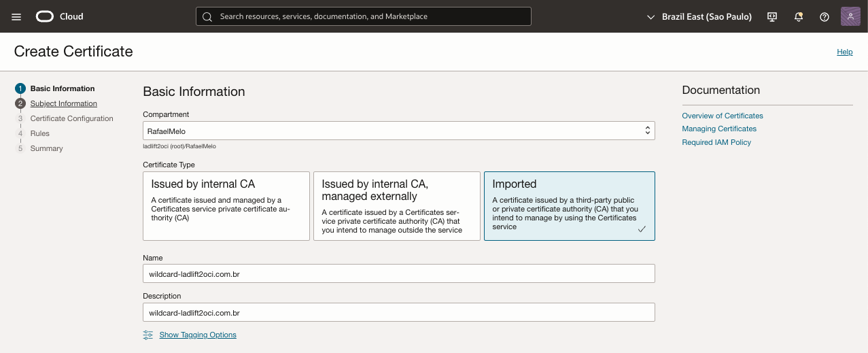Open Overview of Certificates documentation link
This screenshot has height=353, width=868.
(723, 116)
